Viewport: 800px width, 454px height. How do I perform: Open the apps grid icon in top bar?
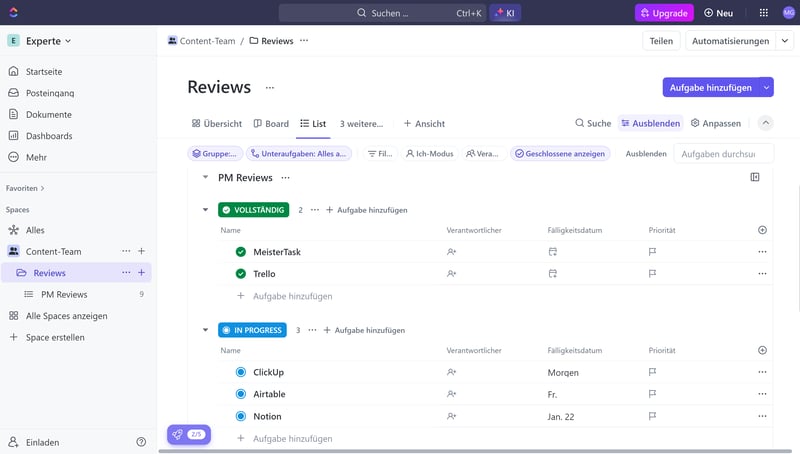[764, 13]
